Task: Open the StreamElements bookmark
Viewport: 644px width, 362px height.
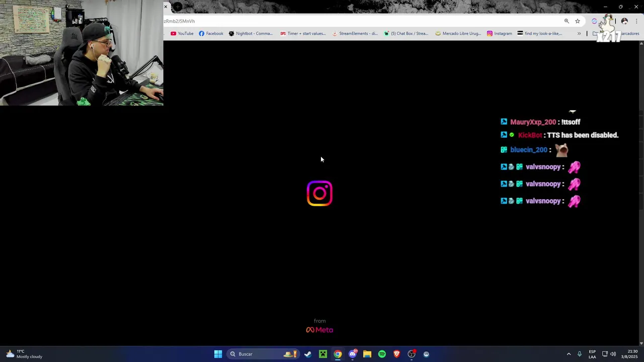Action: click(x=355, y=34)
